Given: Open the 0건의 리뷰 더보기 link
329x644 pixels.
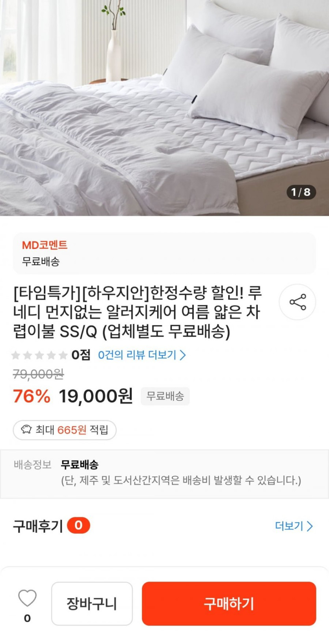Looking at the screenshot, I should coord(141,355).
